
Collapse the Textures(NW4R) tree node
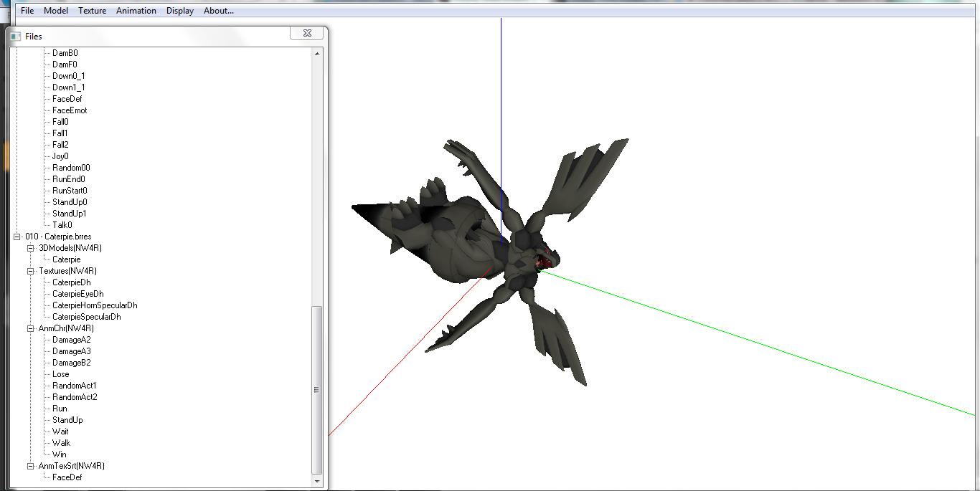31,271
